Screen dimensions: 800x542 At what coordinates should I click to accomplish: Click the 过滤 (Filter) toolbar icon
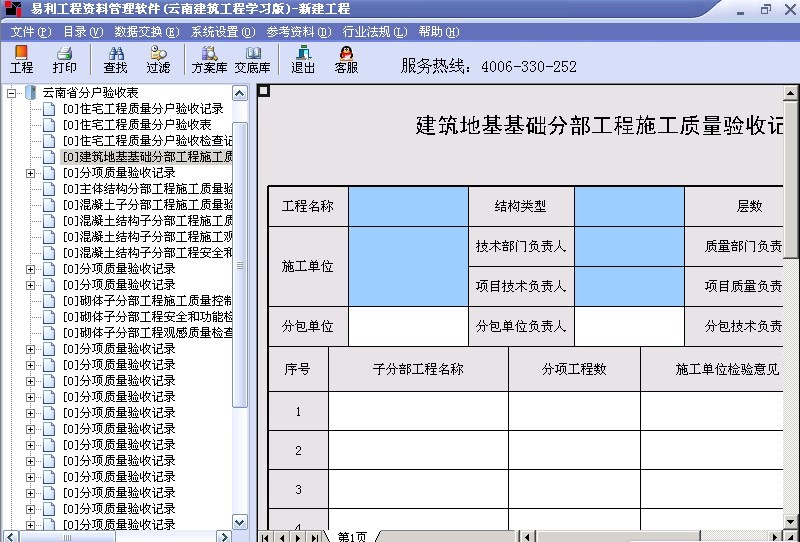(x=158, y=59)
